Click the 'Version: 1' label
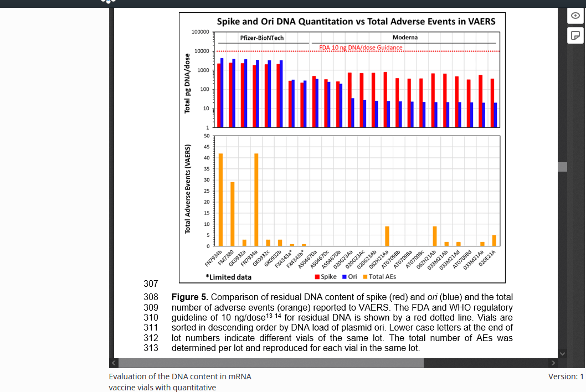This screenshot has height=392, width=586. [x=566, y=376]
